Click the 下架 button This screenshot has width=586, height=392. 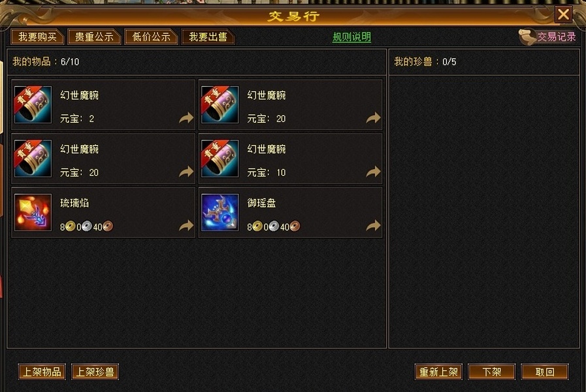click(x=491, y=372)
